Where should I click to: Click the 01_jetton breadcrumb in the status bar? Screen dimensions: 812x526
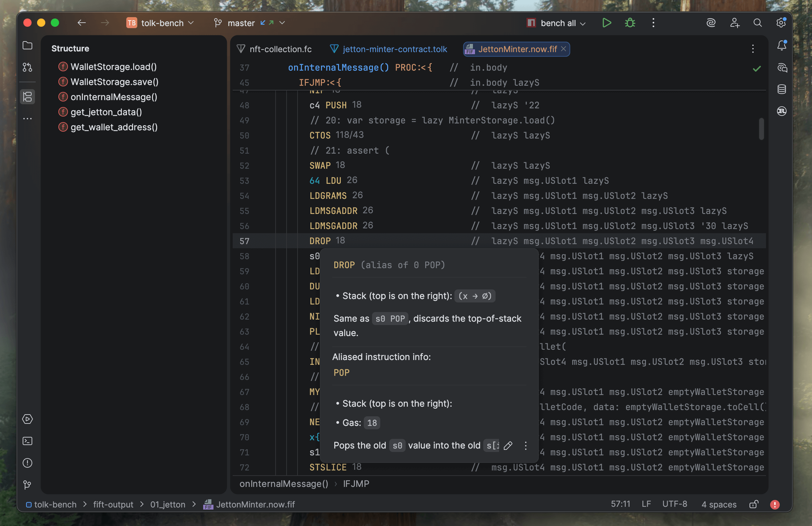pyautogui.click(x=167, y=504)
